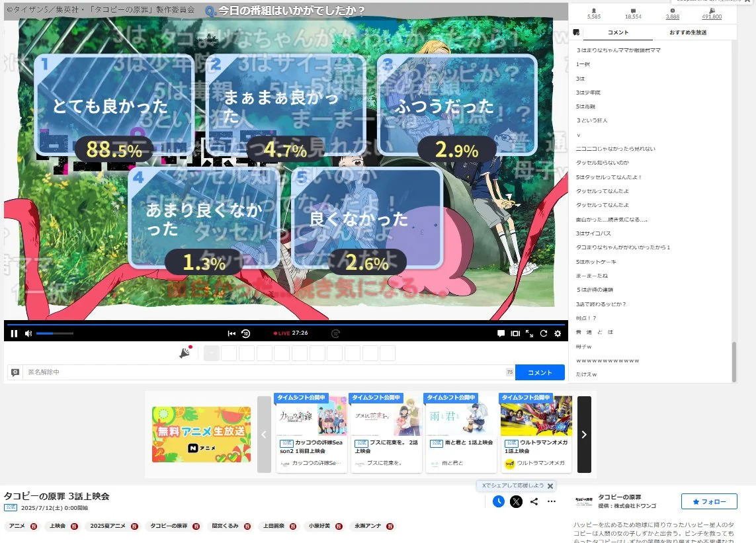The height and width of the screenshot is (543, 756).
Task: Switch to the コメント tab
Action: click(x=618, y=32)
